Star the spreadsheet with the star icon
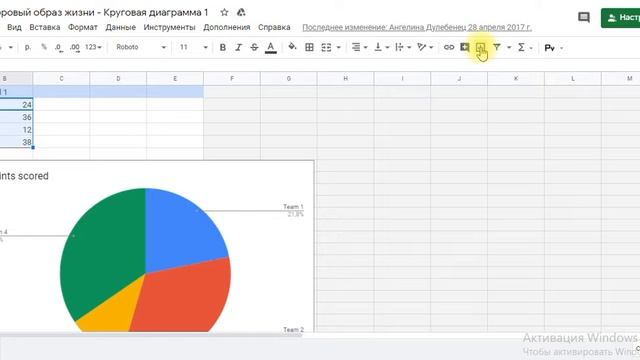 [224, 13]
